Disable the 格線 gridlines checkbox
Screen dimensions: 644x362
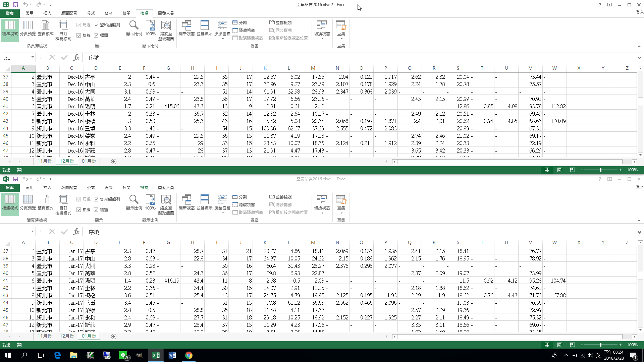pyautogui.click(x=79, y=35)
